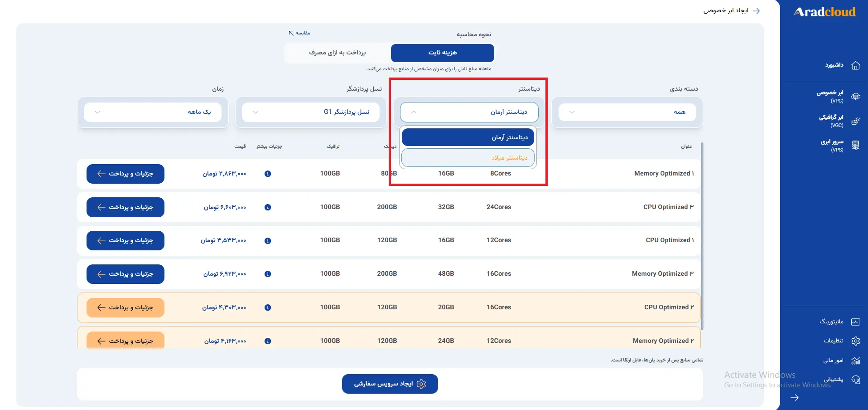
Task: Click ایجاد ابر خصوصی page title
Action: pyautogui.click(x=726, y=10)
